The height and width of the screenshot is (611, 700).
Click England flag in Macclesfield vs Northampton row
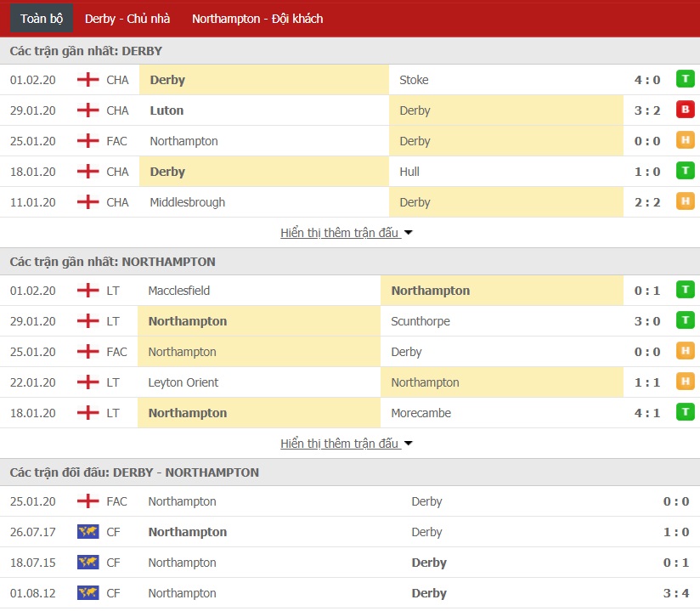[88, 291]
